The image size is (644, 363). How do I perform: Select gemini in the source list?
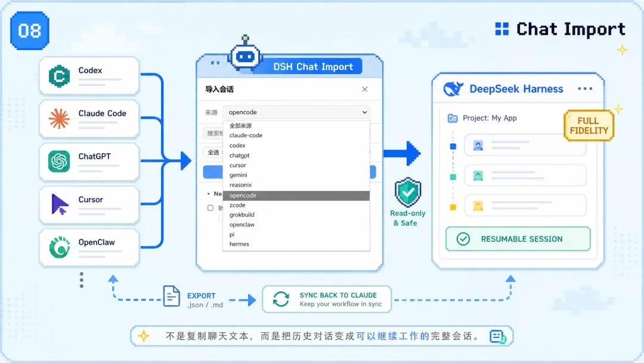296,175
